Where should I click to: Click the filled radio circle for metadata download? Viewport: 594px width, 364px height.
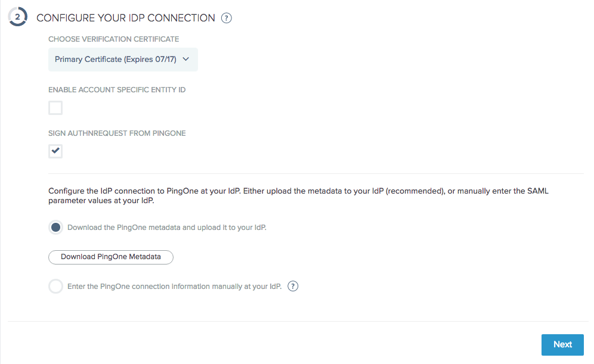pos(55,227)
